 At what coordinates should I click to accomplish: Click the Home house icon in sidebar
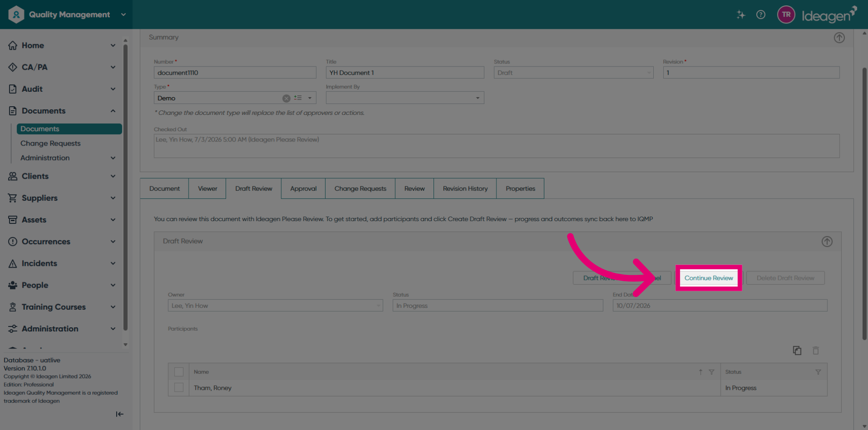[13, 45]
